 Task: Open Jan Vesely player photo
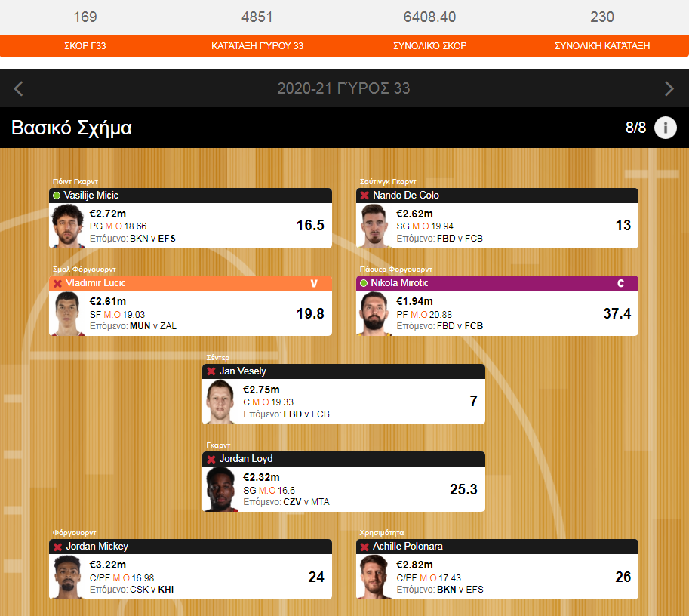point(220,402)
